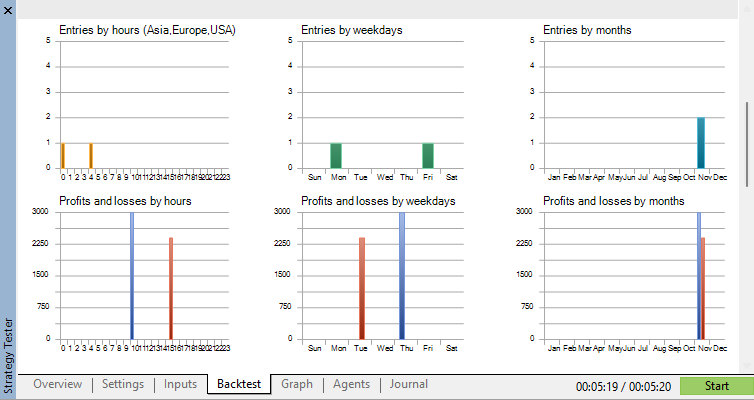Click the November bar in Entries by months
Image resolution: width=754 pixels, height=400 pixels.
coord(701,143)
